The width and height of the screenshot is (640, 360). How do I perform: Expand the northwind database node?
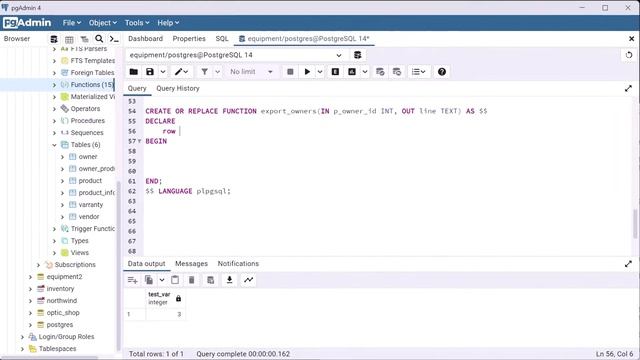point(30,301)
